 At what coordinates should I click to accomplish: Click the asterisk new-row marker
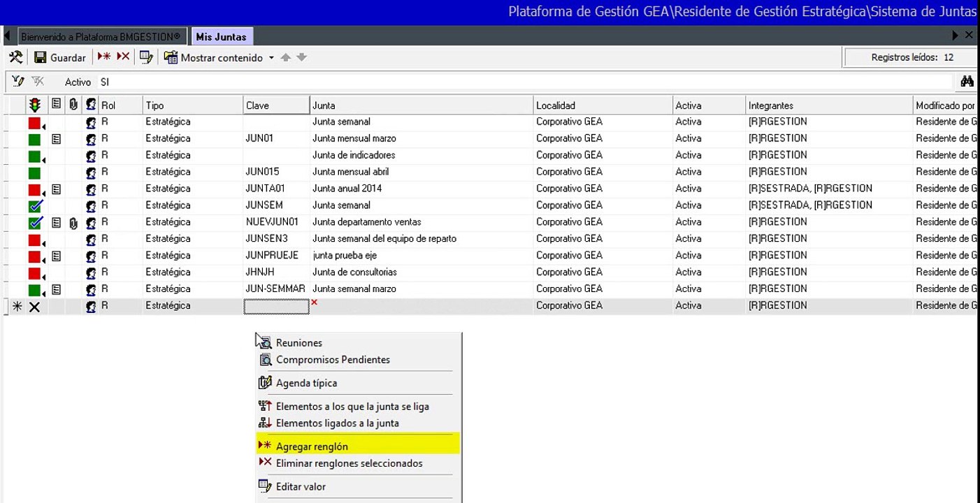point(17,306)
